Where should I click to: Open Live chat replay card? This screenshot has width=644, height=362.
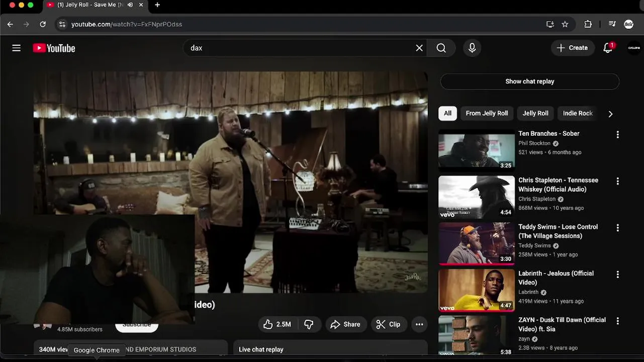pos(330,348)
